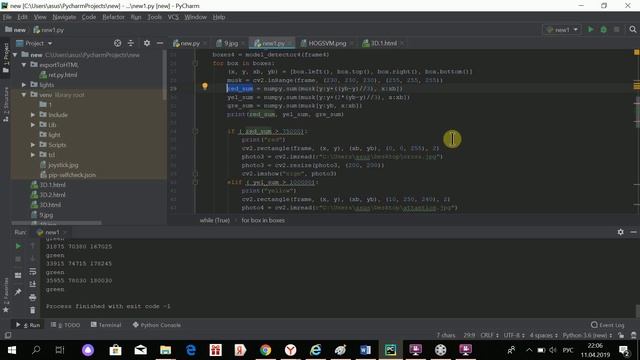Click the Windows Start button
The width and height of the screenshot is (640, 360).
tap(11, 350)
